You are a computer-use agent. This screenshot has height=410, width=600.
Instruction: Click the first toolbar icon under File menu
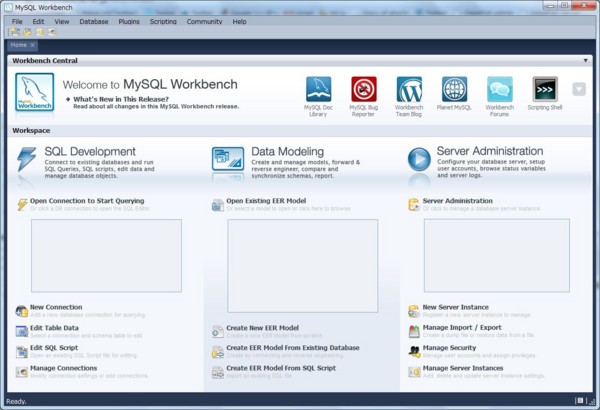pyautogui.click(x=15, y=32)
